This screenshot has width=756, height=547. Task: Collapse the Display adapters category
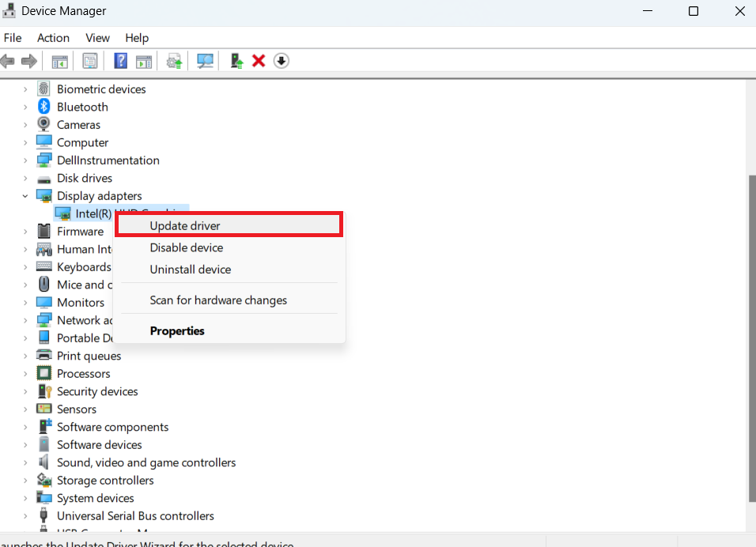pos(25,196)
